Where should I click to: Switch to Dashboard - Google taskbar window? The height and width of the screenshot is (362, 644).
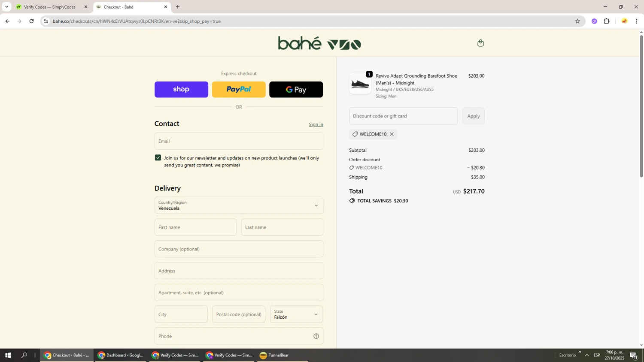pyautogui.click(x=121, y=355)
